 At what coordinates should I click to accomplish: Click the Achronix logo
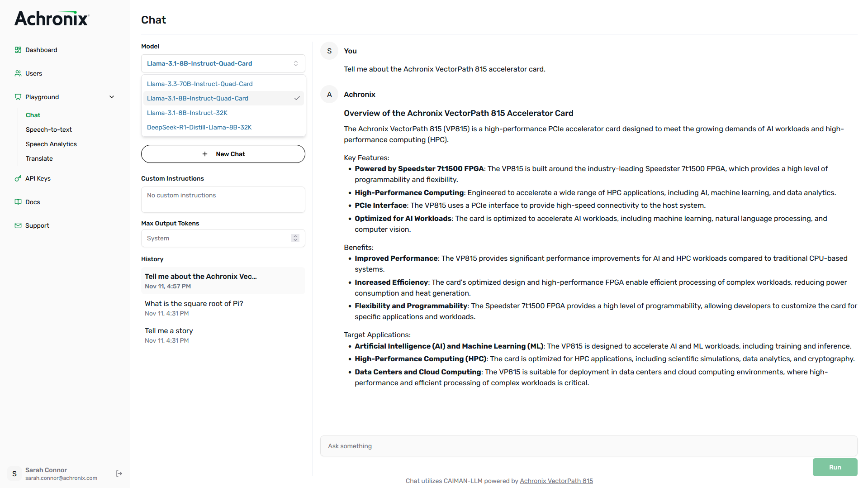point(52,18)
